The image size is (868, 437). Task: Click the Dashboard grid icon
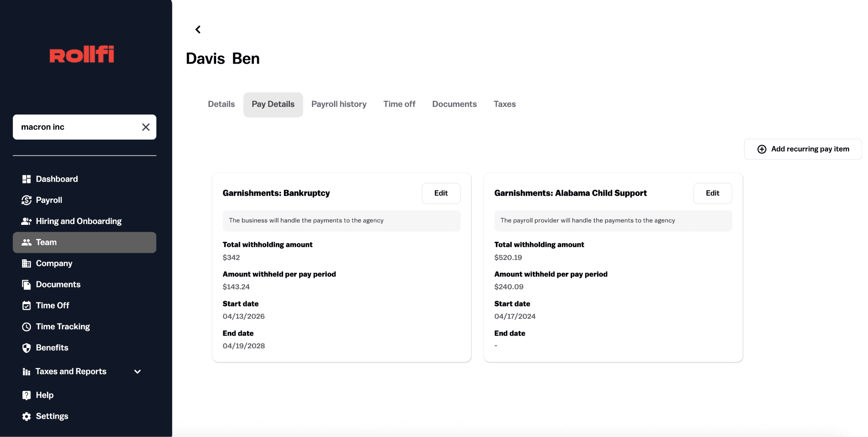coord(26,179)
